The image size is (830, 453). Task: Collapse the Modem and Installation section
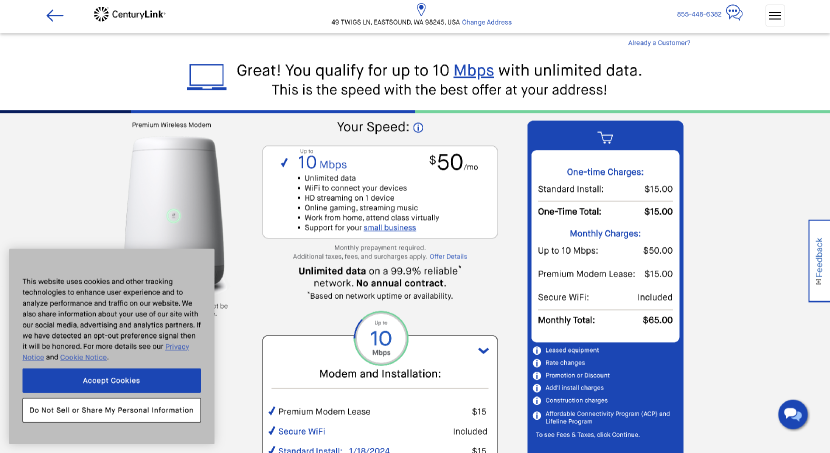pyautogui.click(x=483, y=351)
